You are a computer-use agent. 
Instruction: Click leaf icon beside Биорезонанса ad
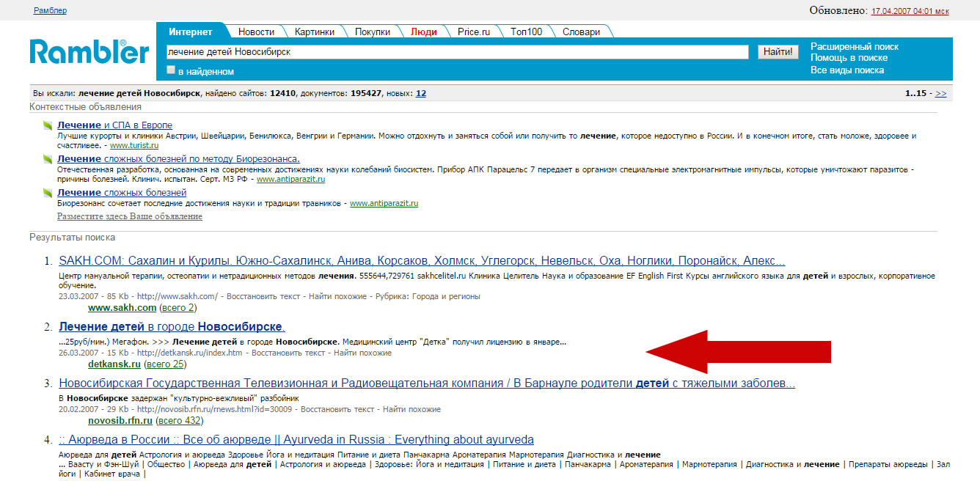point(48,159)
